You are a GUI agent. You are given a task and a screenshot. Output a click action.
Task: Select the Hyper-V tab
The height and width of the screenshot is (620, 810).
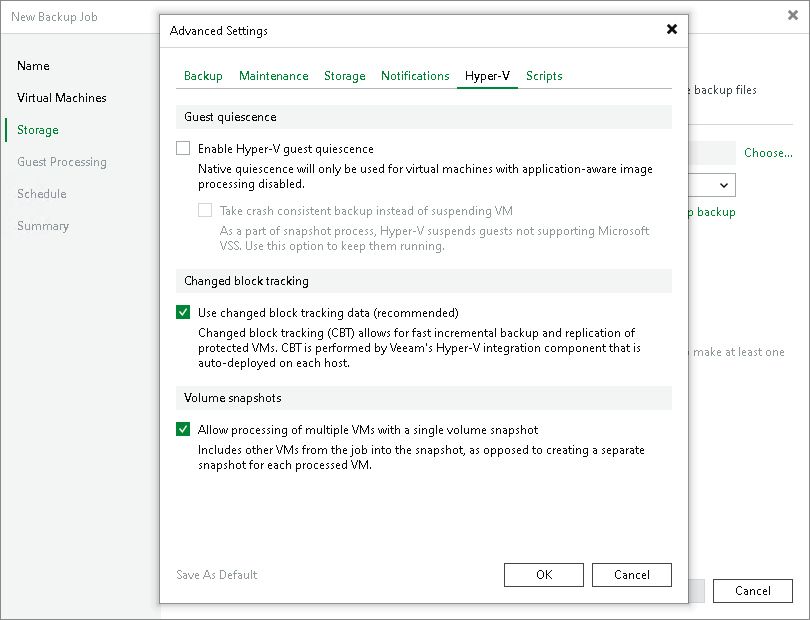click(x=487, y=76)
